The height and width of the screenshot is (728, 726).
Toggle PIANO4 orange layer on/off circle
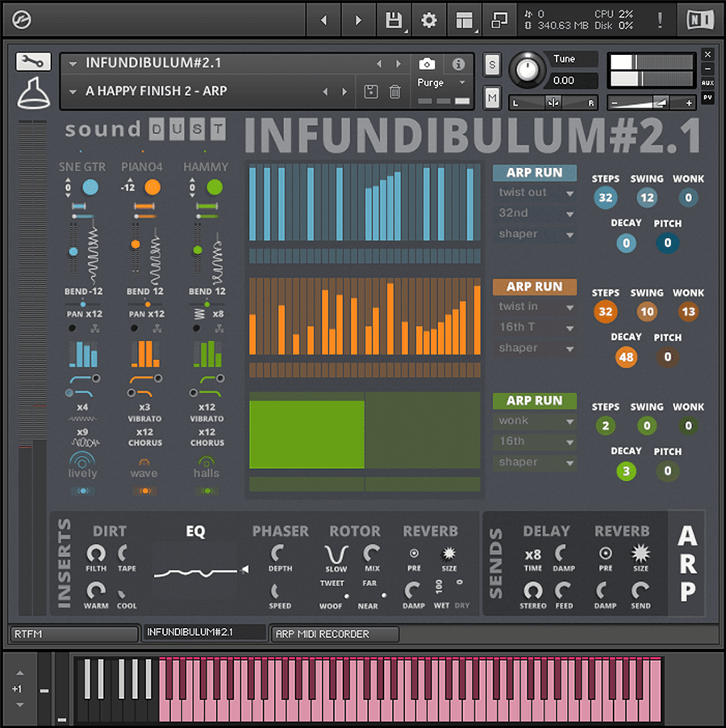coord(152,187)
